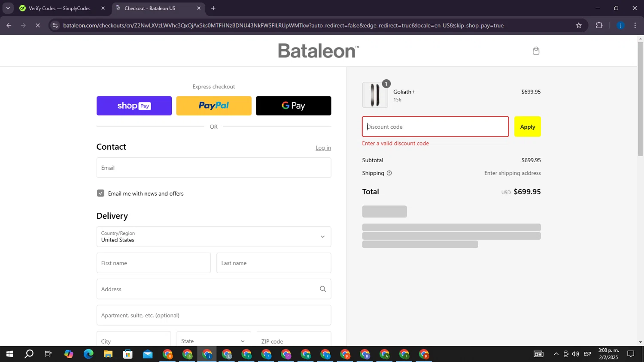
Task: Open the taskbar clock showing 3:08 p. m.
Action: pos(608,354)
